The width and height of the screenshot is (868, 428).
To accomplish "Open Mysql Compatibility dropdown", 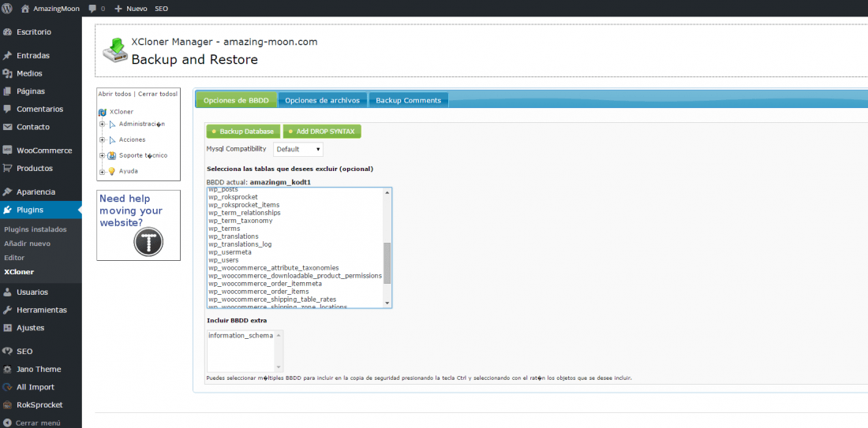I will click(x=297, y=149).
